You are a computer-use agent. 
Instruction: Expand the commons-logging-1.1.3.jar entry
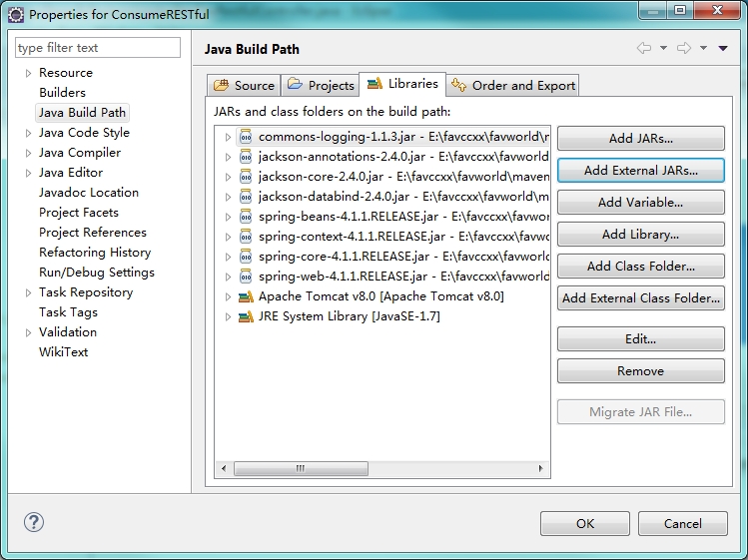tap(228, 138)
